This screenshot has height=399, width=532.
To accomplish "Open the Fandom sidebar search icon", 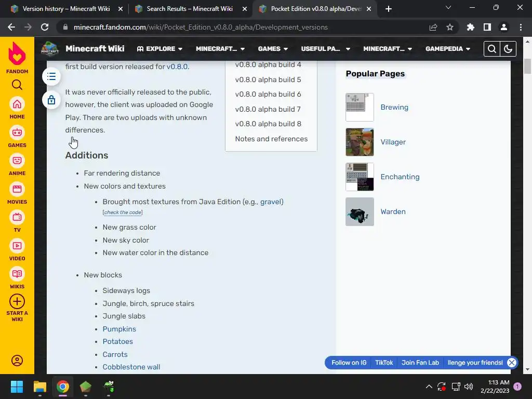I will tap(17, 85).
